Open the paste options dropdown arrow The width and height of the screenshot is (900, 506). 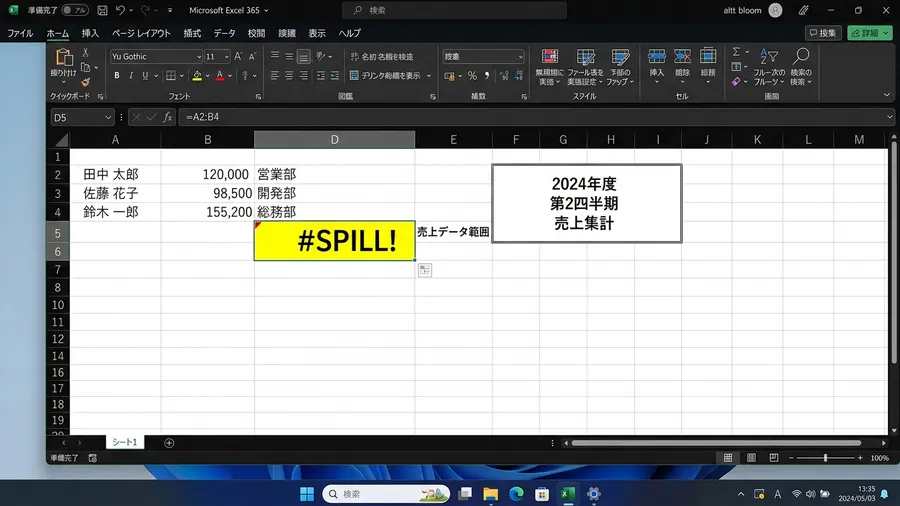pos(64,81)
